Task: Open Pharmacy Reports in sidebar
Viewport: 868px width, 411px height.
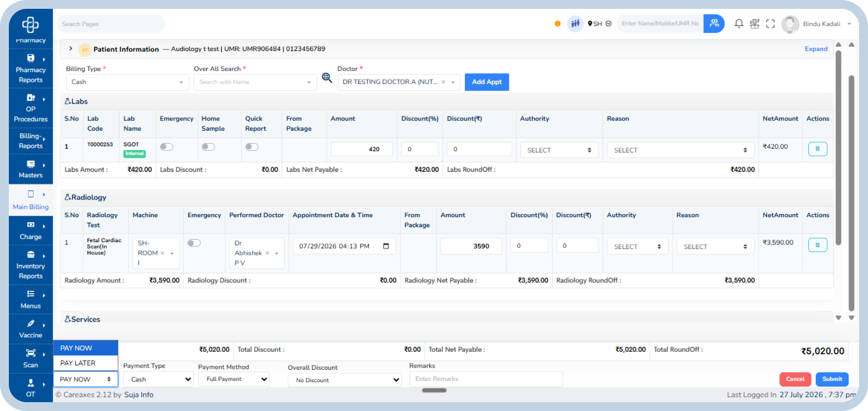Action: 31,69
